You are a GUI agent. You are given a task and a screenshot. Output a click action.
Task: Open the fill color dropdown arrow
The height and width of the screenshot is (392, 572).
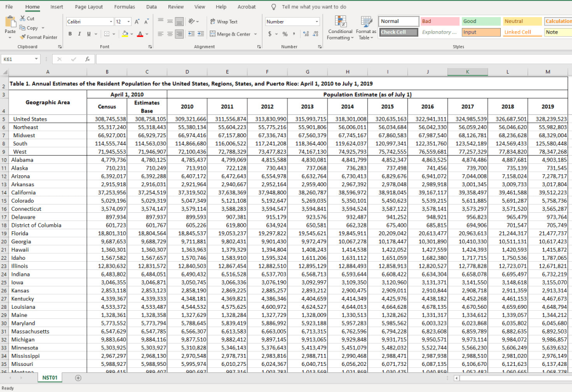(x=132, y=34)
